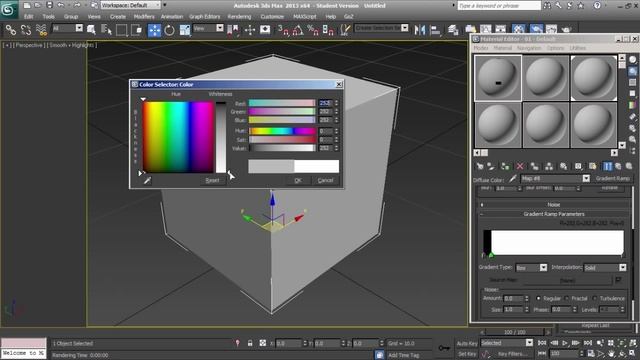Activate the Select and Move tool
Image resolution: width=640 pixels, height=360 pixels.
click(154, 30)
